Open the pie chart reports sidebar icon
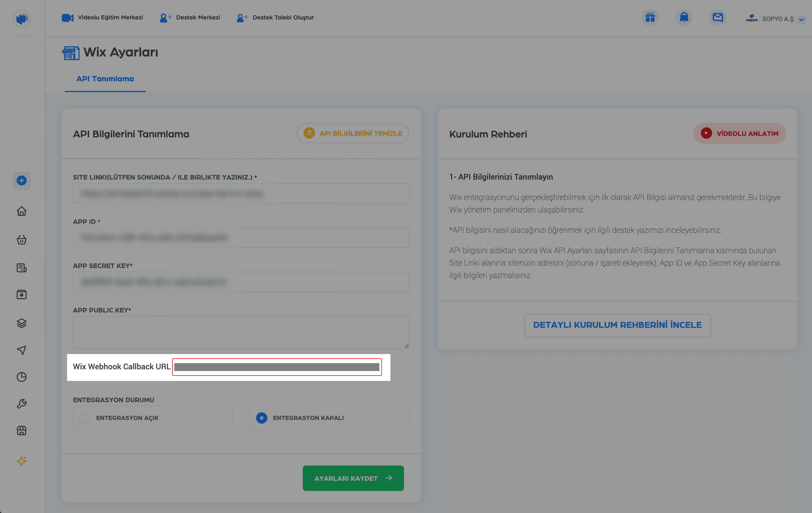 pyautogui.click(x=22, y=377)
